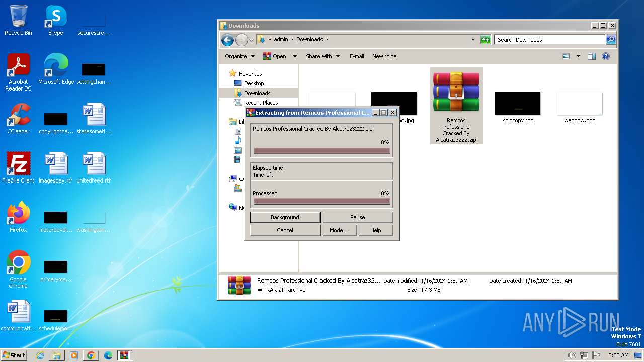The width and height of the screenshot is (644, 362).
Task: Click in Search Downloads field
Action: coord(549,40)
